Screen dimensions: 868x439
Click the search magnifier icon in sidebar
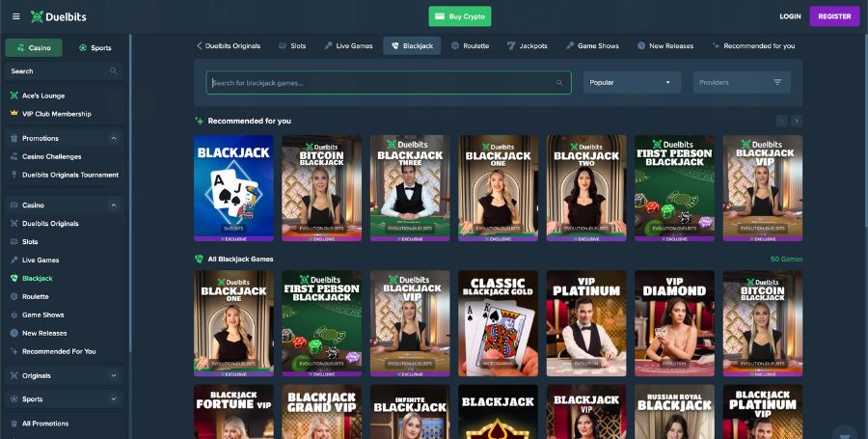114,71
